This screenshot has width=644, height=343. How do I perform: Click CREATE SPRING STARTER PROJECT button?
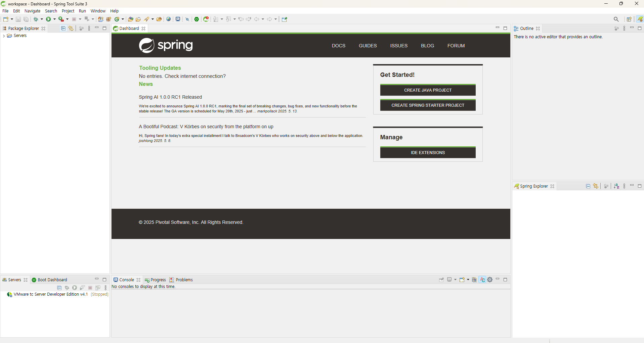(x=428, y=105)
